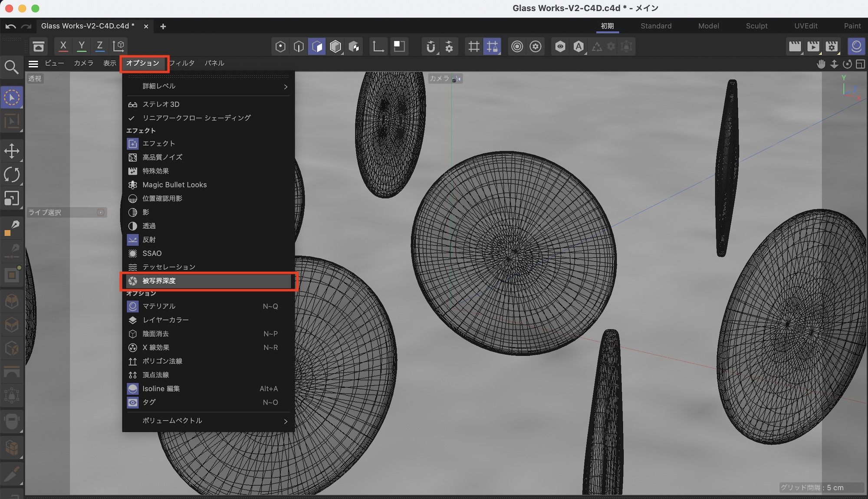Open the viewport hamburger menu

click(33, 64)
